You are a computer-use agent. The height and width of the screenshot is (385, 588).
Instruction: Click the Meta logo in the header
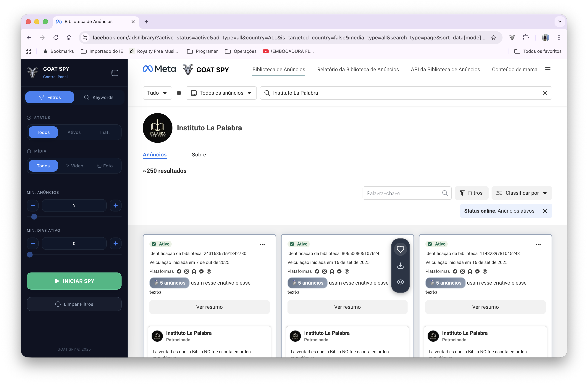tap(159, 69)
